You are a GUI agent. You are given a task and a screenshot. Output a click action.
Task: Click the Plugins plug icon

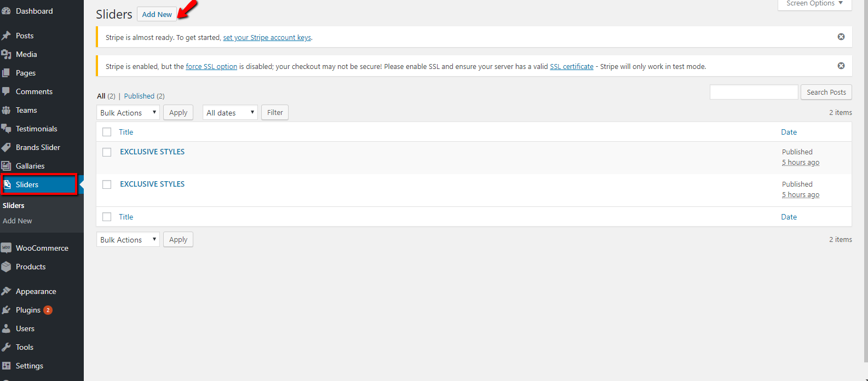click(x=6, y=310)
